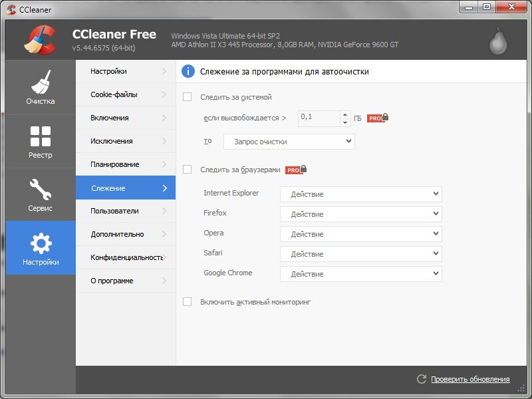Select the Слежение menu item
532x399 pixels.
point(126,188)
